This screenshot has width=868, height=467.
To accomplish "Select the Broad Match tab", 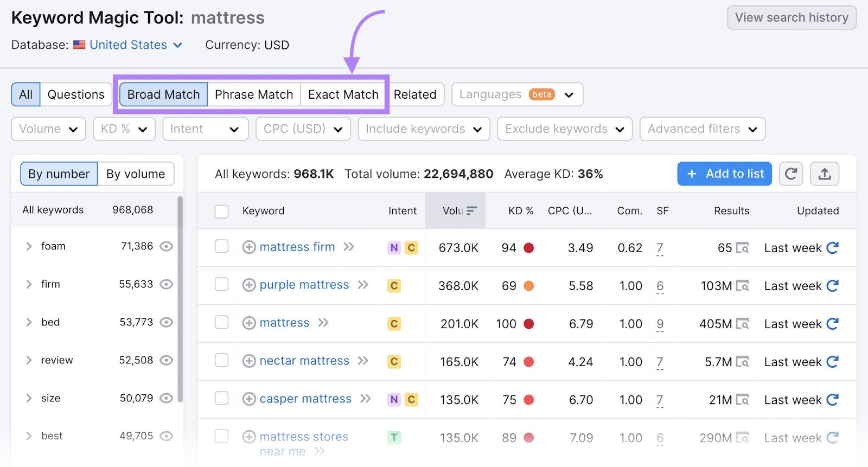I will pos(163,94).
